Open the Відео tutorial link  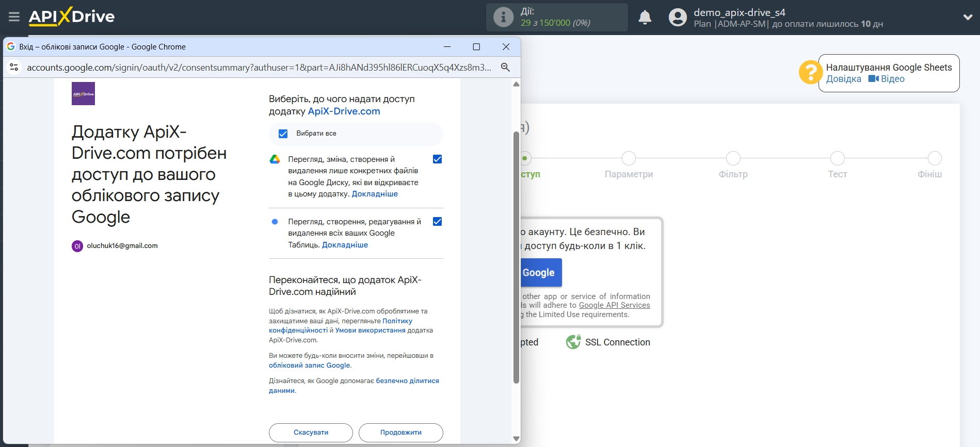[892, 79]
